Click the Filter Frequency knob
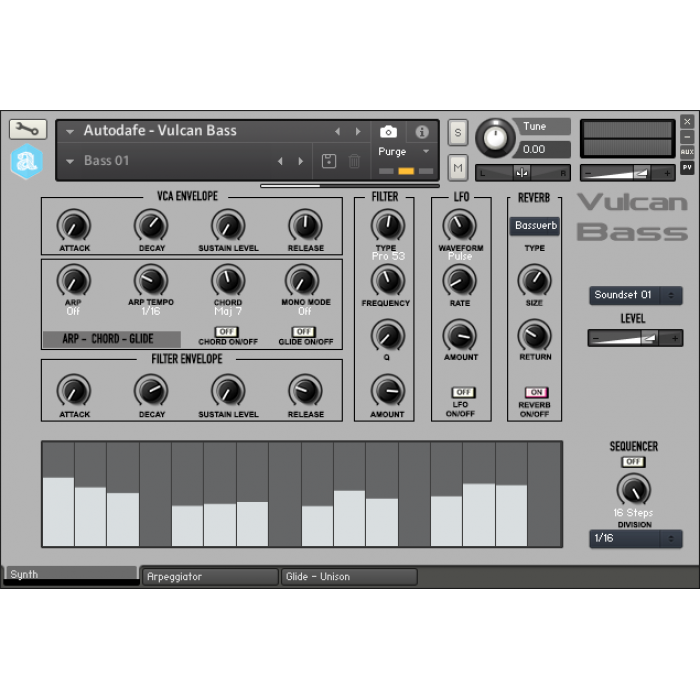Viewport: 700px width, 700px height. [x=388, y=281]
